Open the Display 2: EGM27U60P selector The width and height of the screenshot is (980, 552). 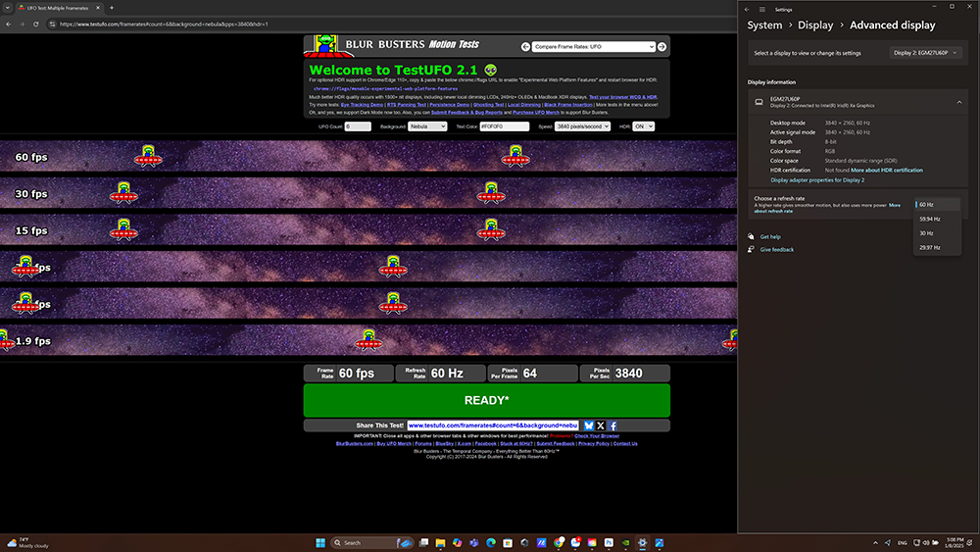[925, 53]
